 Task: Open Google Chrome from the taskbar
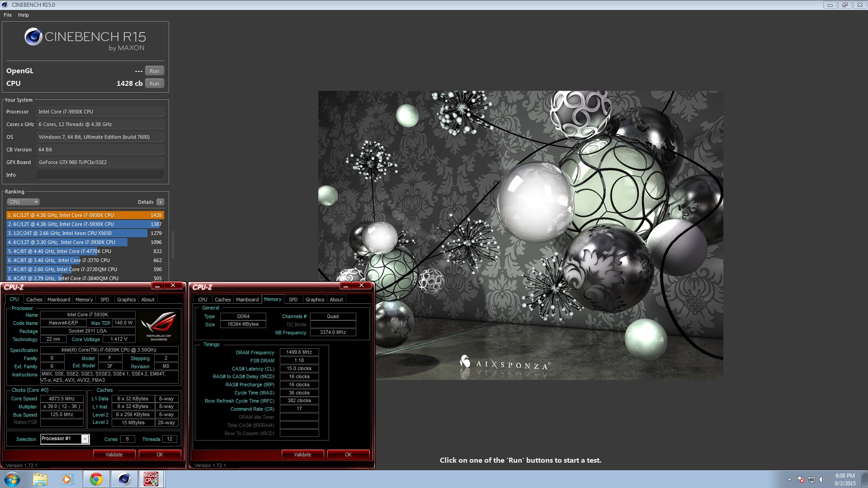96,479
